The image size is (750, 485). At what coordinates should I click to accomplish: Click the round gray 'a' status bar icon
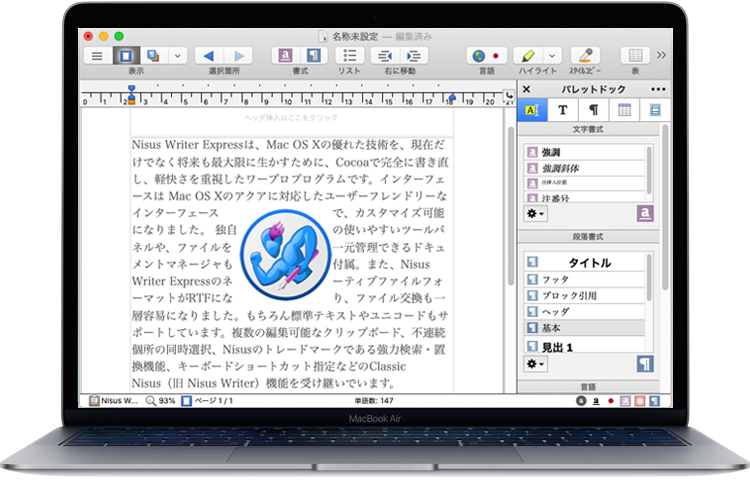pos(581,401)
